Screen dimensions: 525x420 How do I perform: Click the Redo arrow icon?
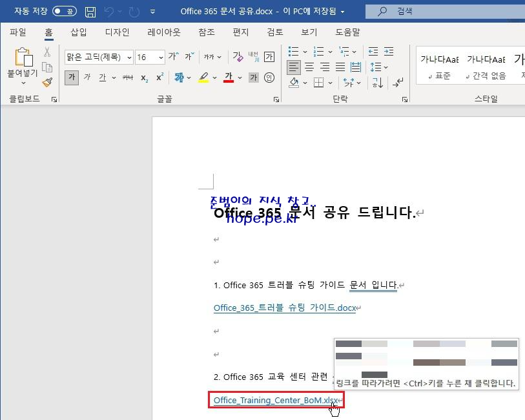(x=134, y=12)
